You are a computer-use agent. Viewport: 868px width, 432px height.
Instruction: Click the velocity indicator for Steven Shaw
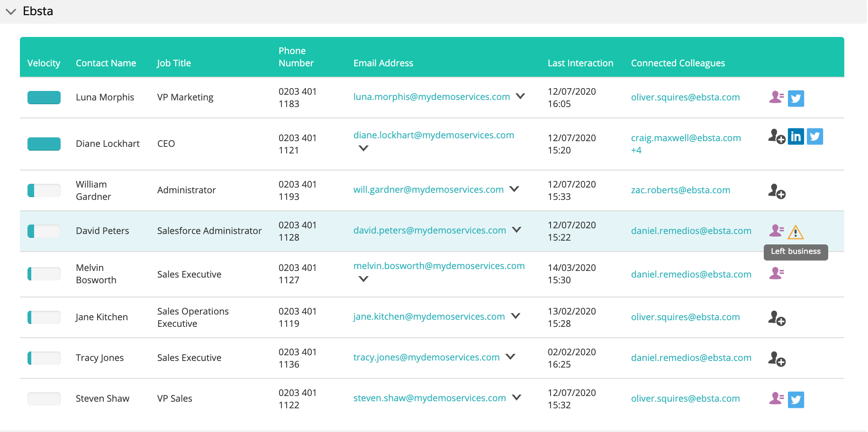click(x=44, y=399)
